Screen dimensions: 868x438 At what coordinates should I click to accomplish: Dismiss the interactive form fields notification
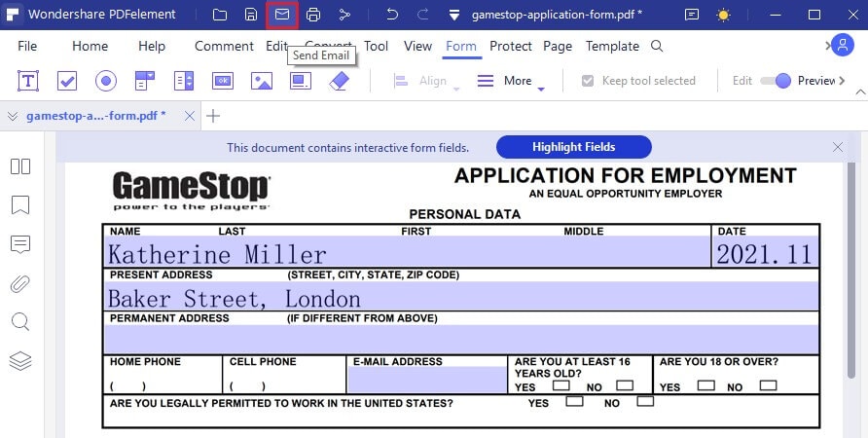coord(838,147)
